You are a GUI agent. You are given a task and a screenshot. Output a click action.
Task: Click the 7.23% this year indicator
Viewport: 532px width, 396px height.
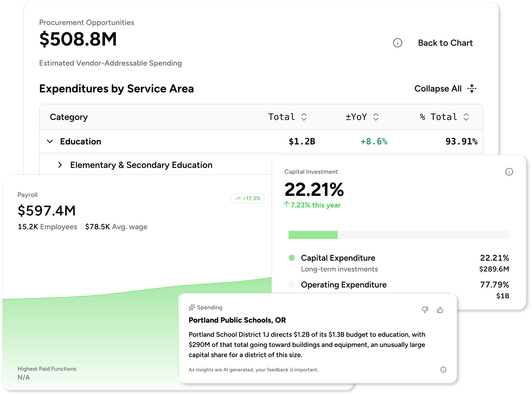315,205
